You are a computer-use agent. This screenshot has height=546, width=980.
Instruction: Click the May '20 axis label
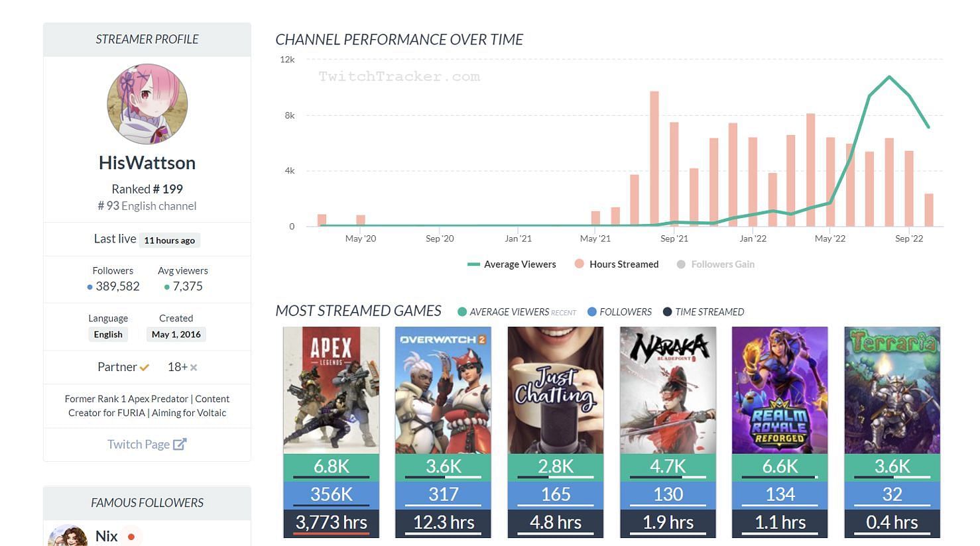coord(360,239)
